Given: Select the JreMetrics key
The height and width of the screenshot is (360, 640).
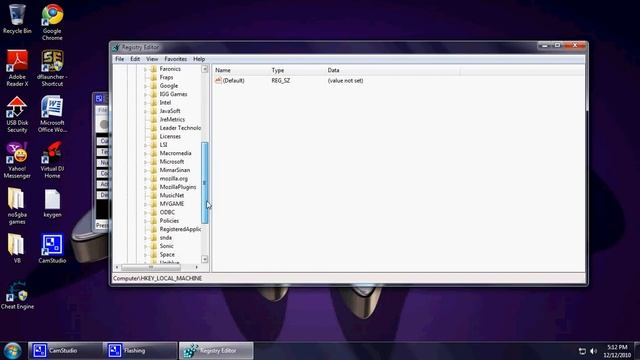Looking at the screenshot, I should click(x=172, y=120).
